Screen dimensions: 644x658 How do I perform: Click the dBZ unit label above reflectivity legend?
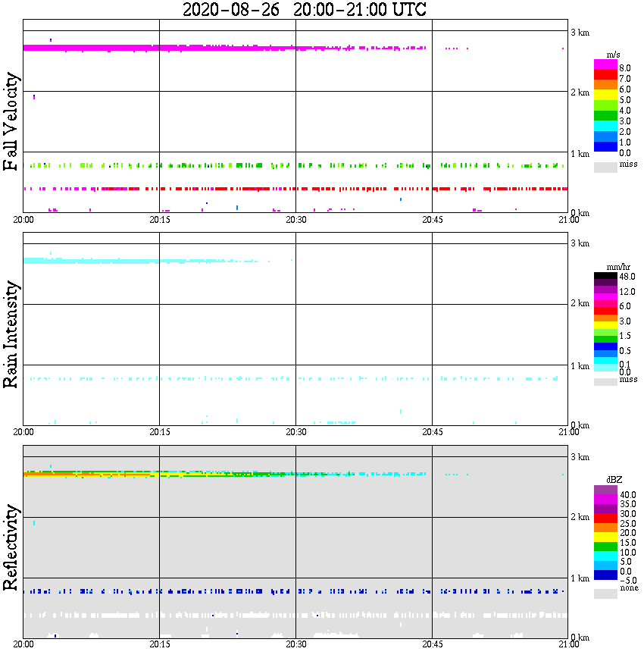tap(614, 480)
